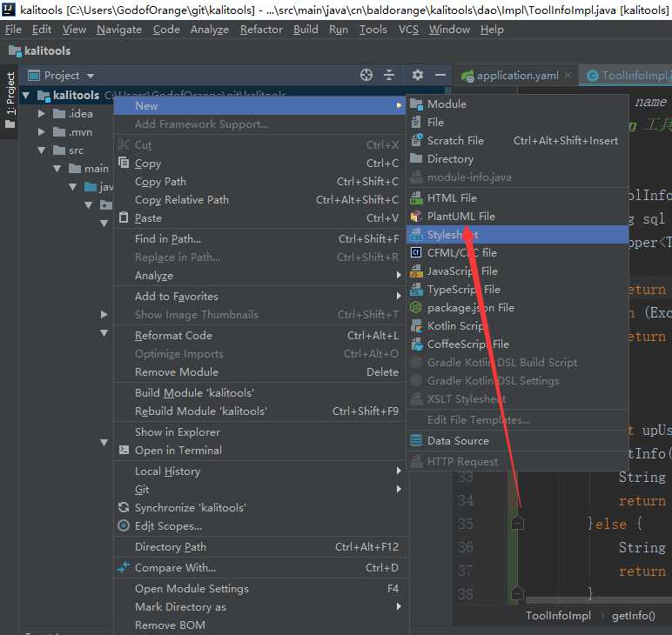Open the Project view dropdown
672x635 pixels.
pyautogui.click(x=91, y=76)
